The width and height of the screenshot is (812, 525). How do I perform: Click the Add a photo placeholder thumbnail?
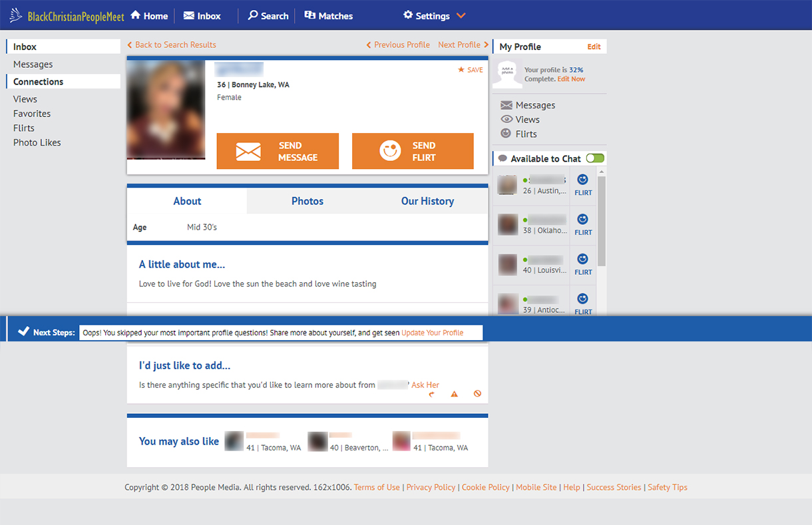[x=507, y=73]
